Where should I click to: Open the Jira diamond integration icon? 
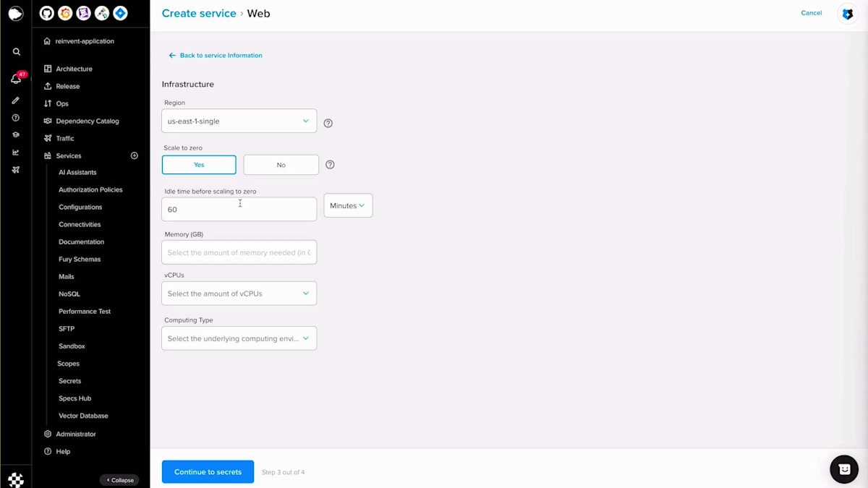(121, 13)
